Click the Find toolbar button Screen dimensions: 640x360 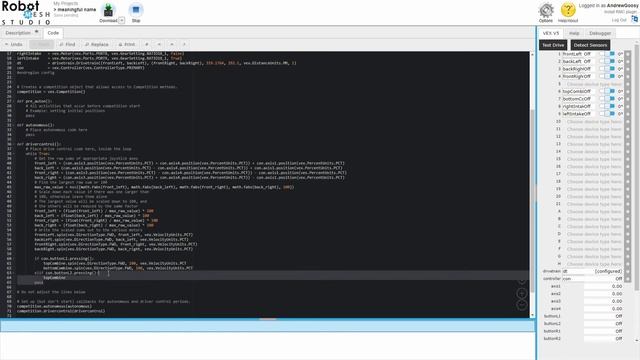tap(67, 44)
